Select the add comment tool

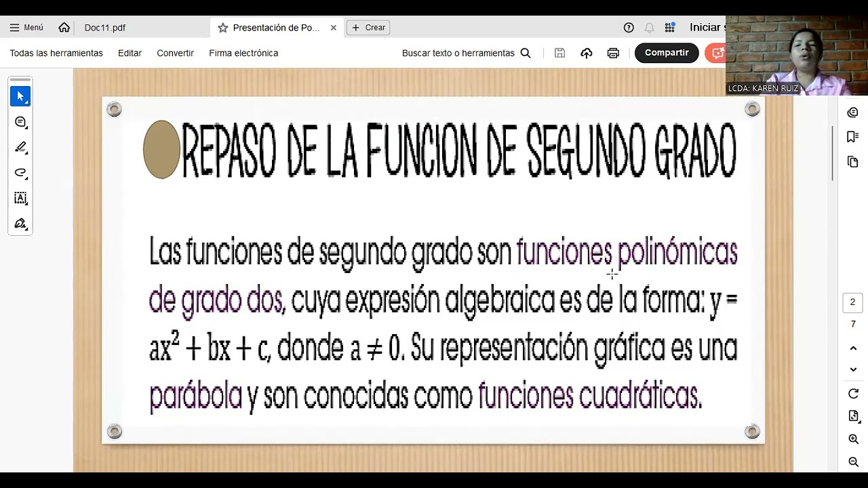(x=20, y=122)
